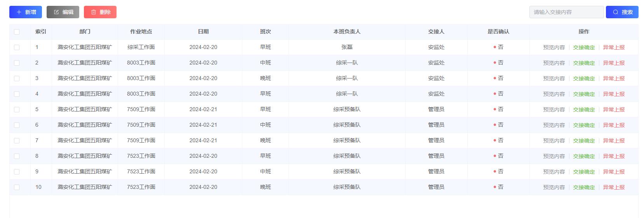This screenshot has height=218, width=644.
Task: Open 预览内容 for row 6
Action: (x=554, y=125)
